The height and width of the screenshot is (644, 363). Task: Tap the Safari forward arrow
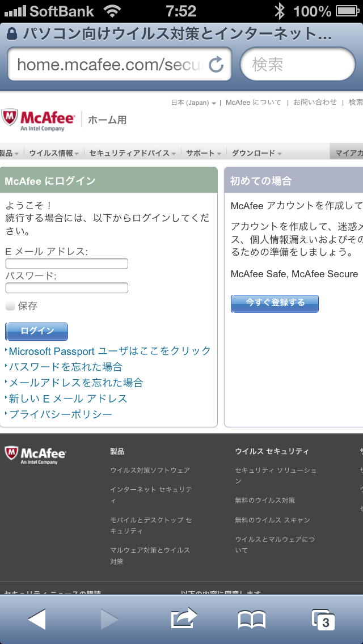(109, 619)
